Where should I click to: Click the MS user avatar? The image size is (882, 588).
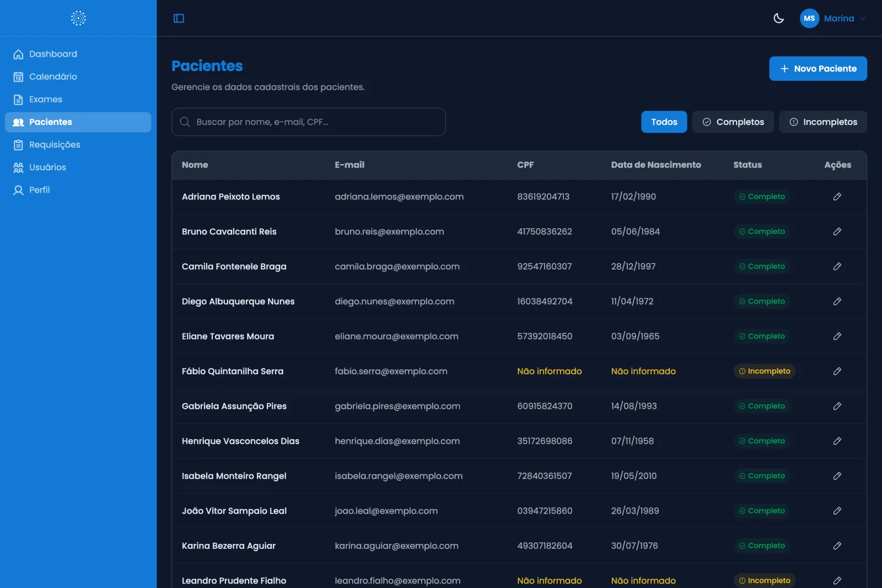809,18
